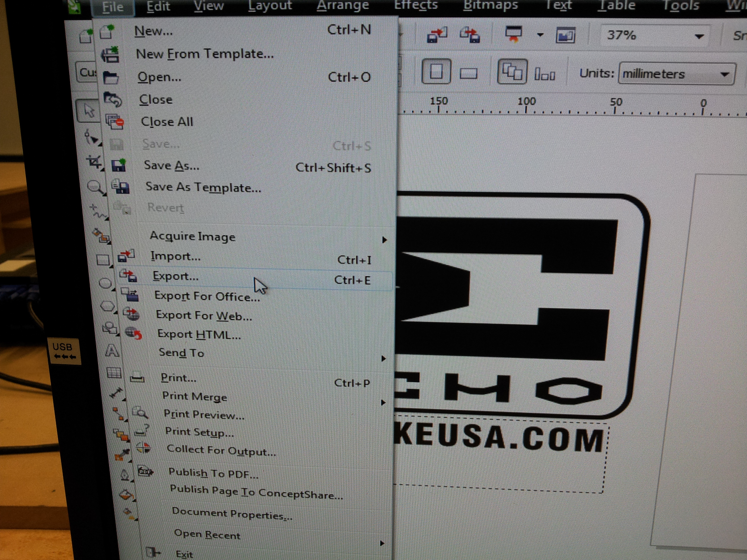This screenshot has width=747, height=560.
Task: Click the Import toolbar icon
Action: pos(437,35)
